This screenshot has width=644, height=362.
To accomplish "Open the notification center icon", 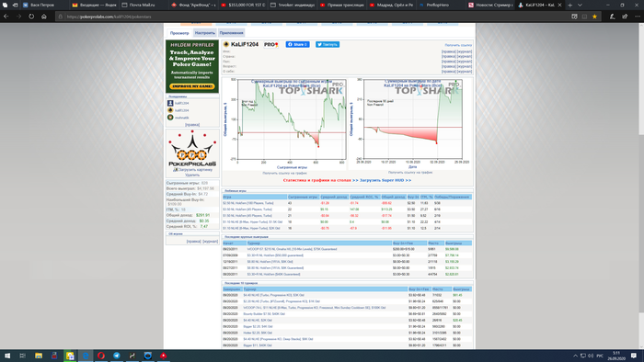I will pos(634,356).
